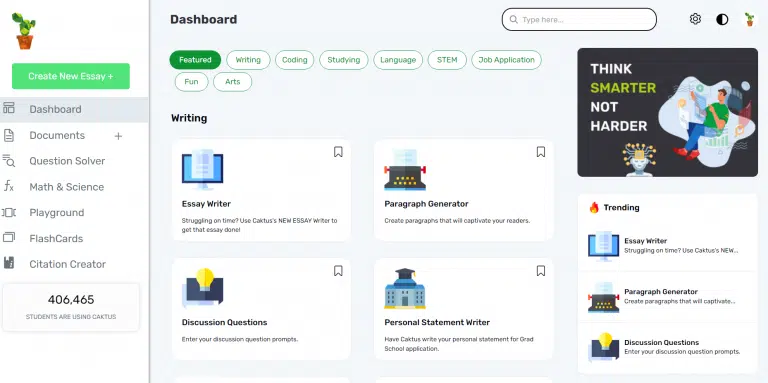This screenshot has height=383, width=768.
Task: Bookmark the Paragraph Generator card
Action: pyautogui.click(x=541, y=152)
